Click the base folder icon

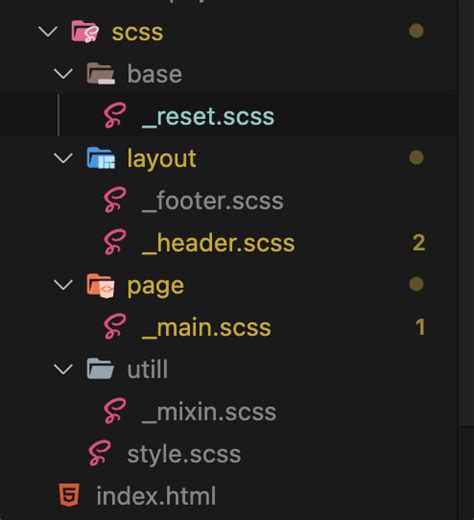click(x=101, y=73)
